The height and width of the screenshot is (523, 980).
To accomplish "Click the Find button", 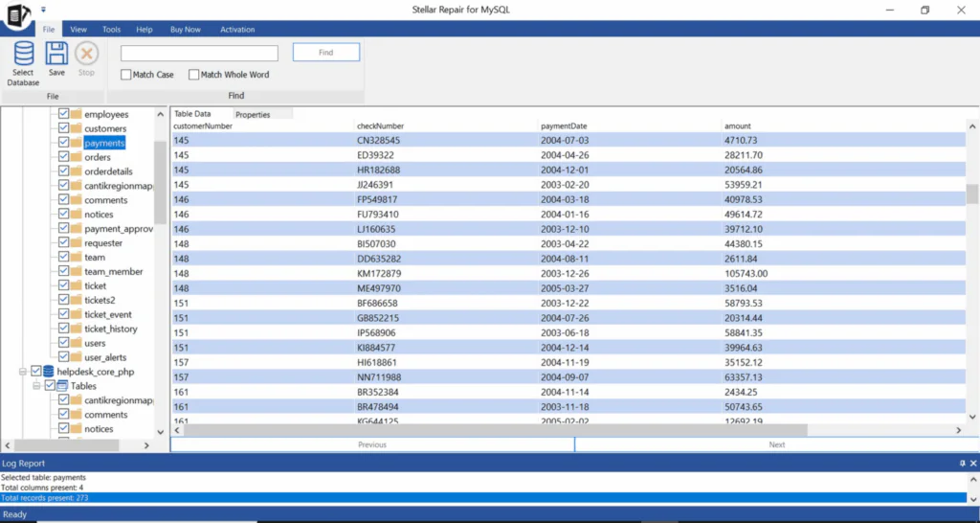I will tap(326, 53).
